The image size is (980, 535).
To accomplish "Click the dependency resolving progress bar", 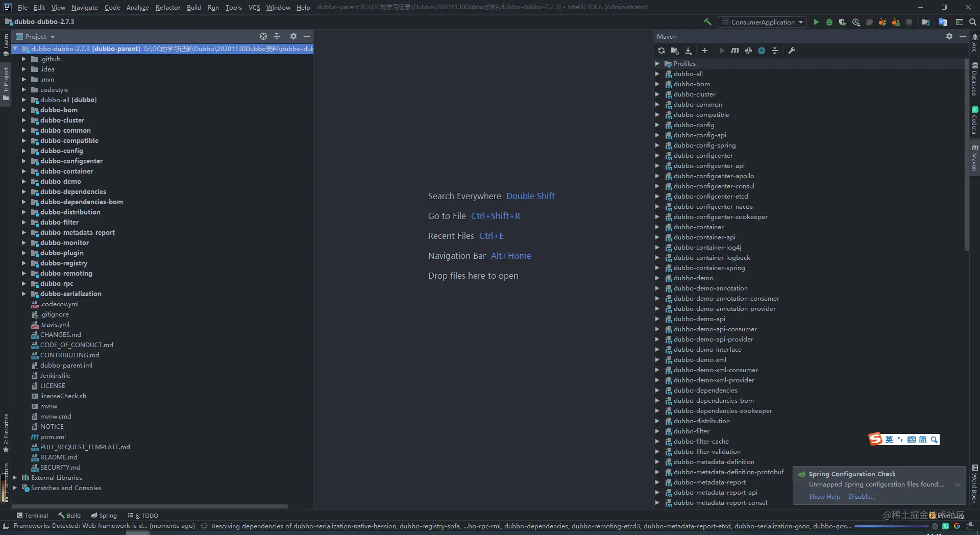I will (891, 526).
